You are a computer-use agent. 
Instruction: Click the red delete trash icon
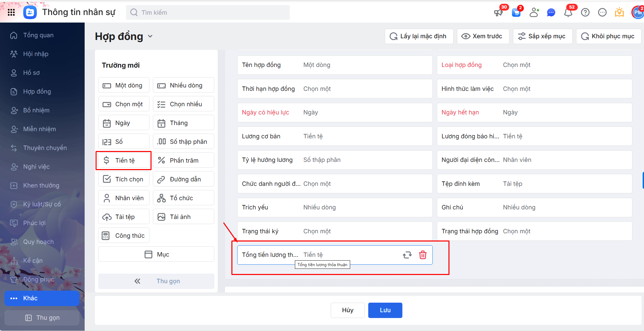point(423,255)
